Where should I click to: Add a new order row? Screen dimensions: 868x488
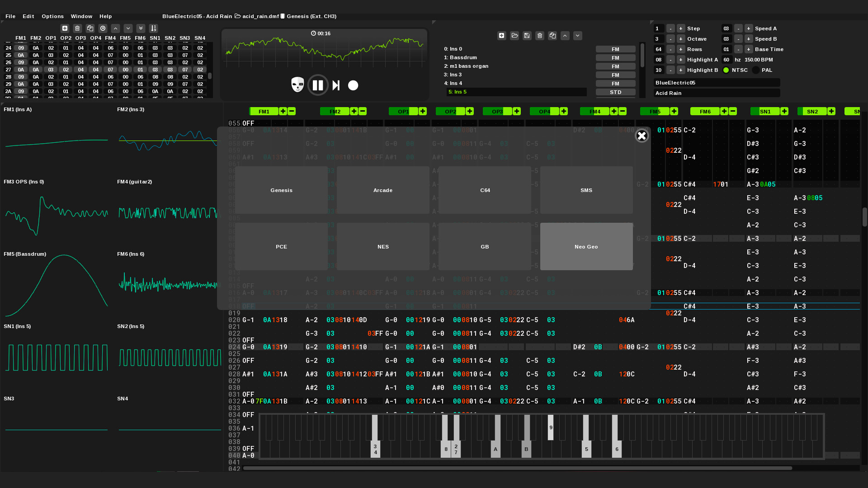[x=65, y=28]
